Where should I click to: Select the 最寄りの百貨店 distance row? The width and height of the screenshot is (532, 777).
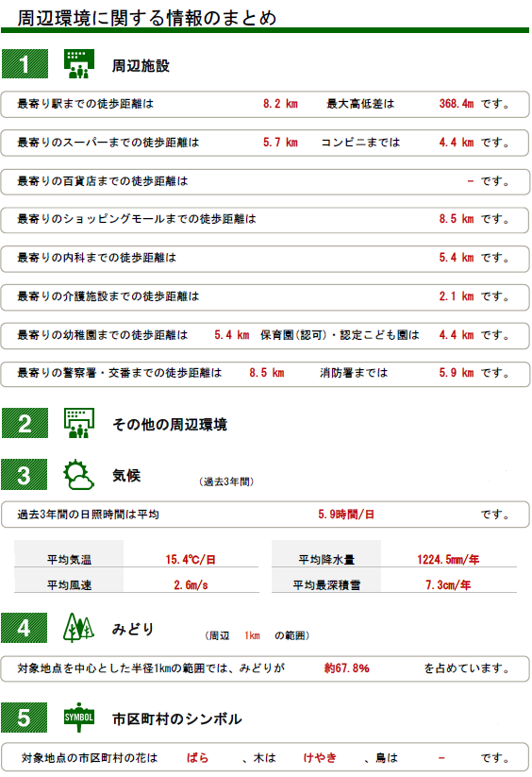[265, 181]
